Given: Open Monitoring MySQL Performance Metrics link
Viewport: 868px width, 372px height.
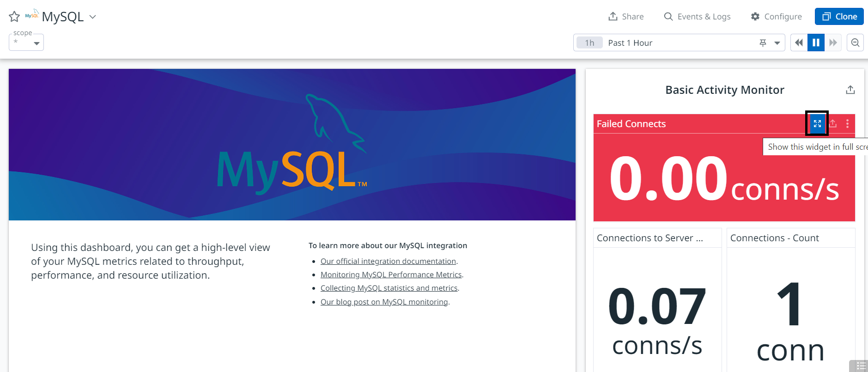Looking at the screenshot, I should [x=391, y=274].
